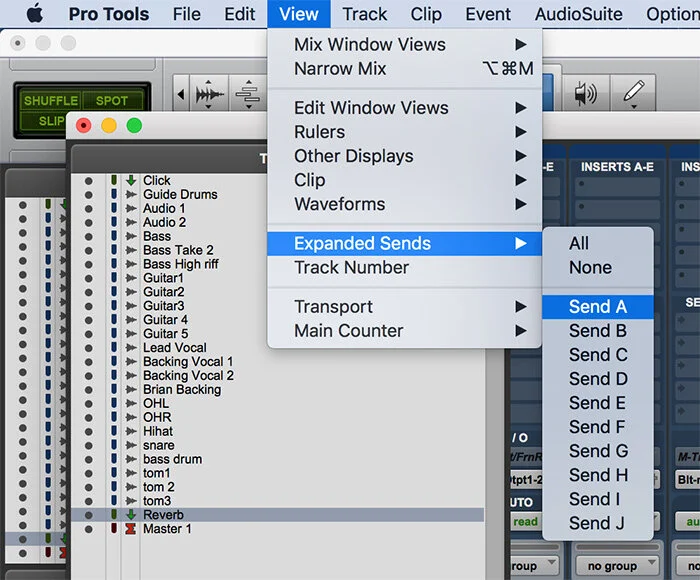Click the Bass track color strip
The width and height of the screenshot is (700, 580).
(x=114, y=236)
